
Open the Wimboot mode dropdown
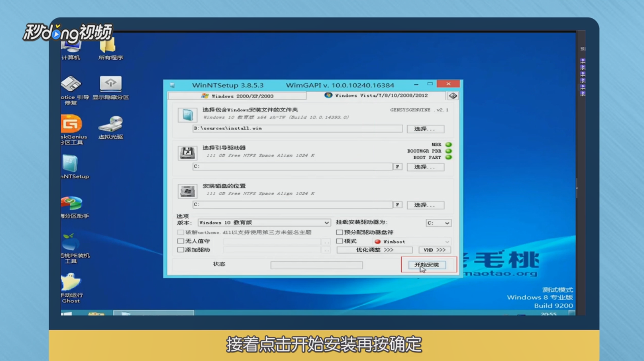411,242
